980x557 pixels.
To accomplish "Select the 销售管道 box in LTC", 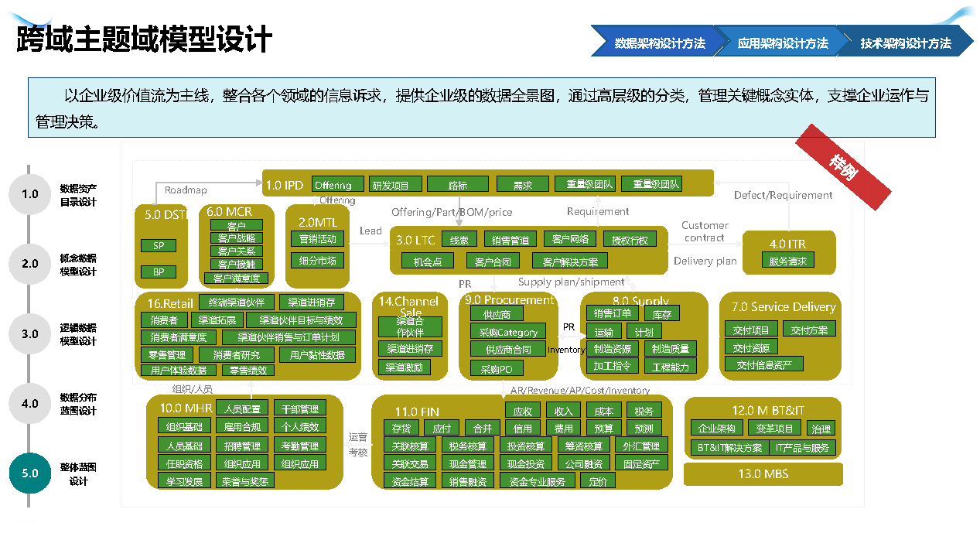I will pyautogui.click(x=510, y=240).
